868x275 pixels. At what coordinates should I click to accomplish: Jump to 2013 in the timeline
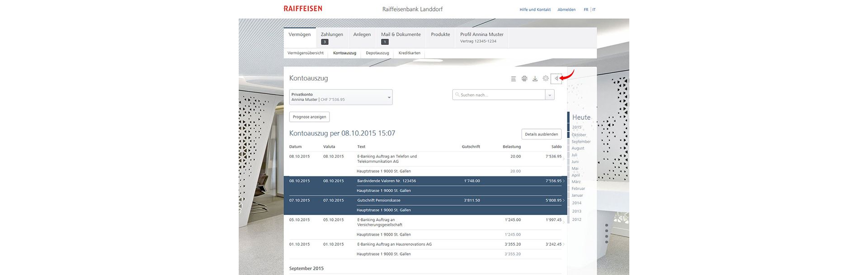[x=576, y=211]
